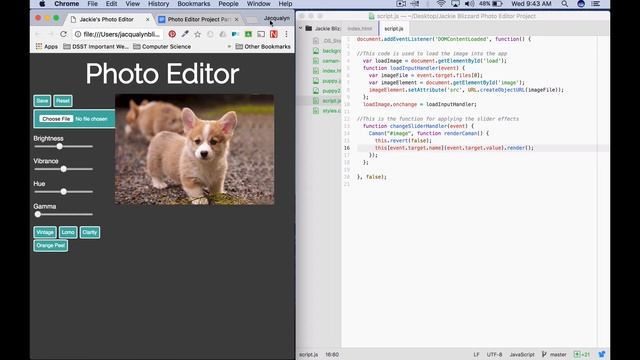Show hidden bookmarks via the chevron
The width and height of the screenshot is (640, 360).
click(229, 47)
